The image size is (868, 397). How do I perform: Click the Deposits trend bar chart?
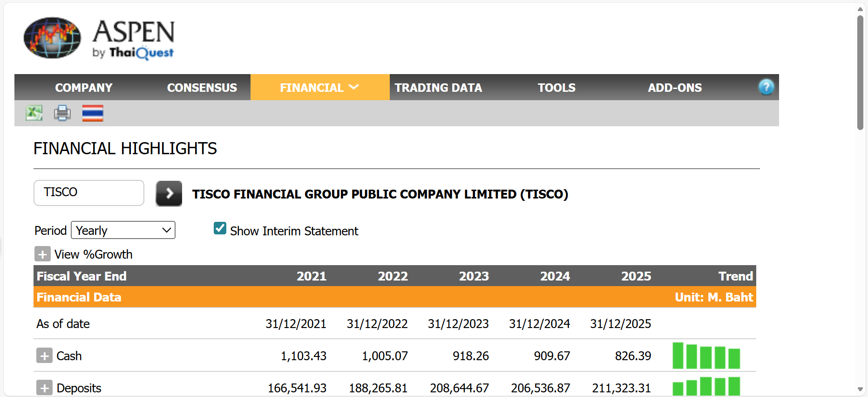click(x=706, y=386)
